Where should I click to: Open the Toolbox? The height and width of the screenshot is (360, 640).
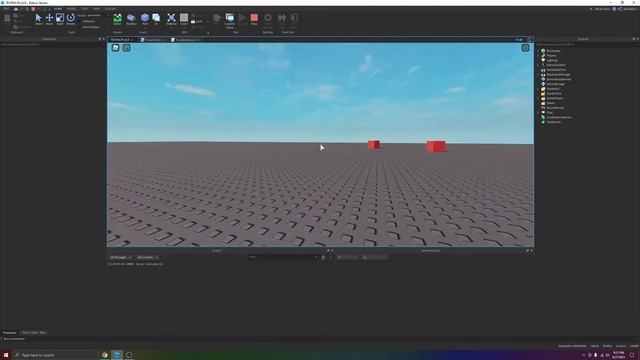(x=131, y=19)
